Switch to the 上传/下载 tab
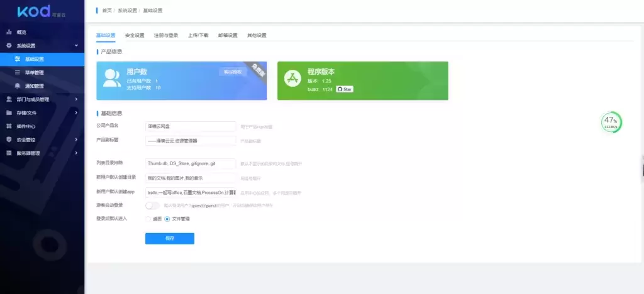 (198, 35)
